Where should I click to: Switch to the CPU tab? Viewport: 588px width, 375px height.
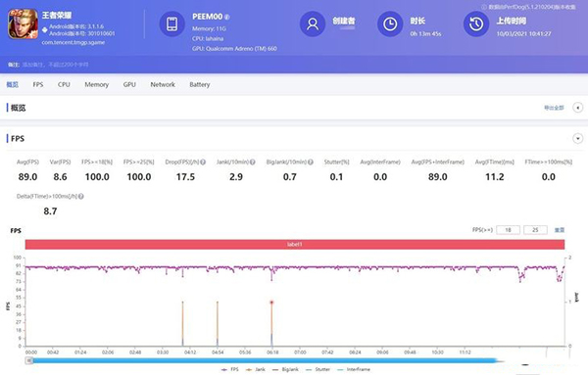(64, 84)
